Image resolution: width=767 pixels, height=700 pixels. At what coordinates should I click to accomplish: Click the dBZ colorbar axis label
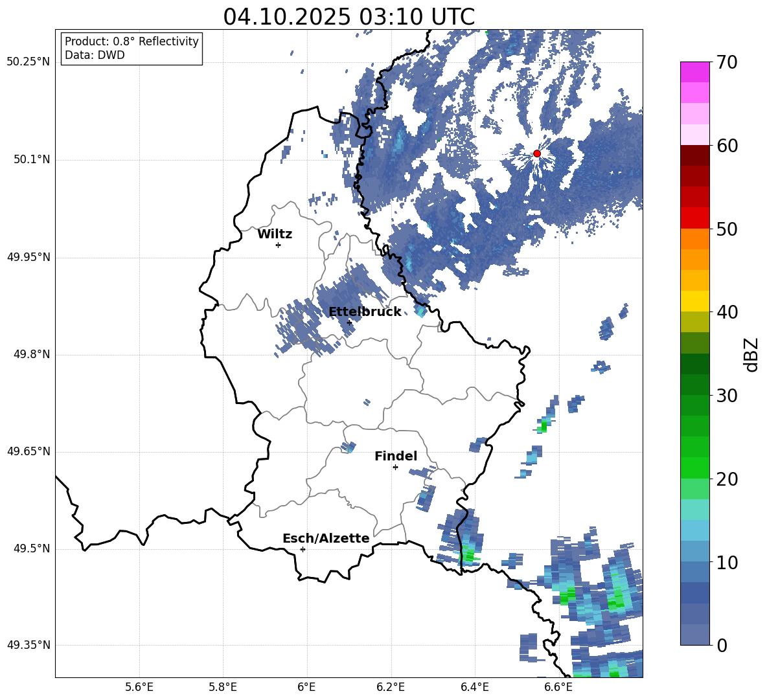751,354
